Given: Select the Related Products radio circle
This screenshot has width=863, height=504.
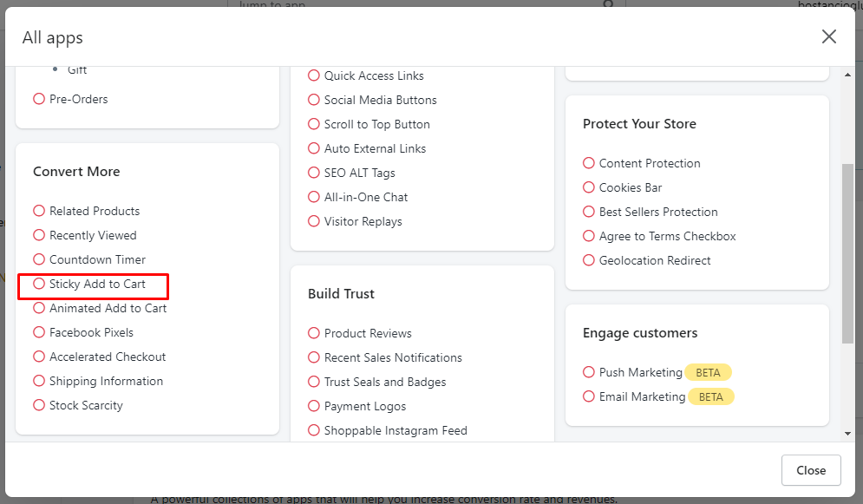Looking at the screenshot, I should [39, 211].
